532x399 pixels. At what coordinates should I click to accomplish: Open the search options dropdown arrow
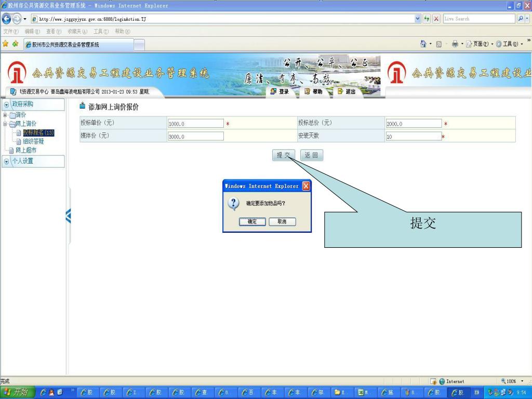(x=527, y=19)
